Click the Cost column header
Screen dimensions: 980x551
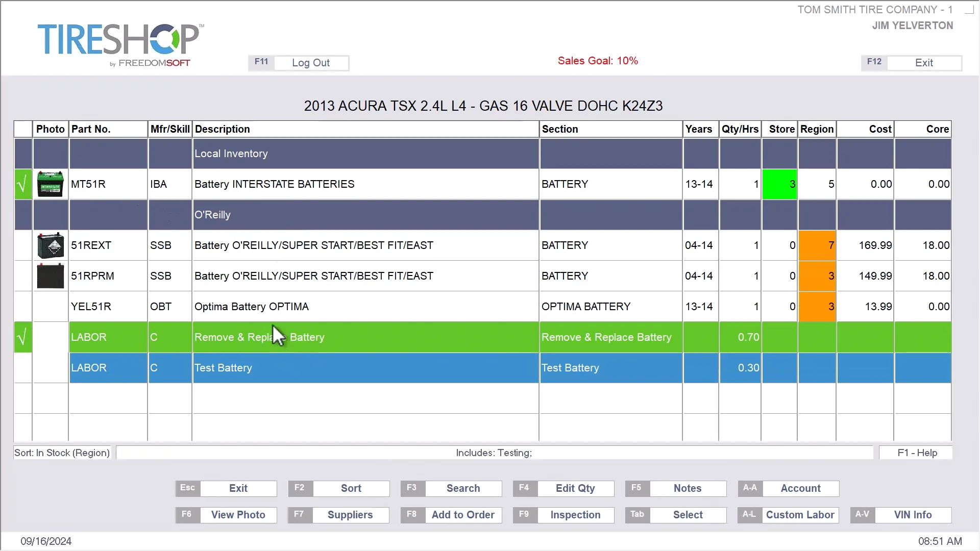[865, 129]
